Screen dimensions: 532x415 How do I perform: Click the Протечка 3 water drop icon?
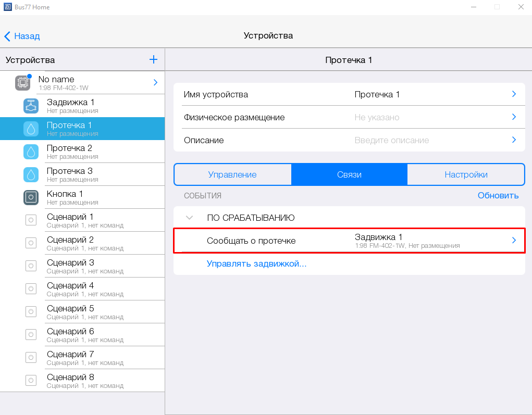click(x=31, y=174)
